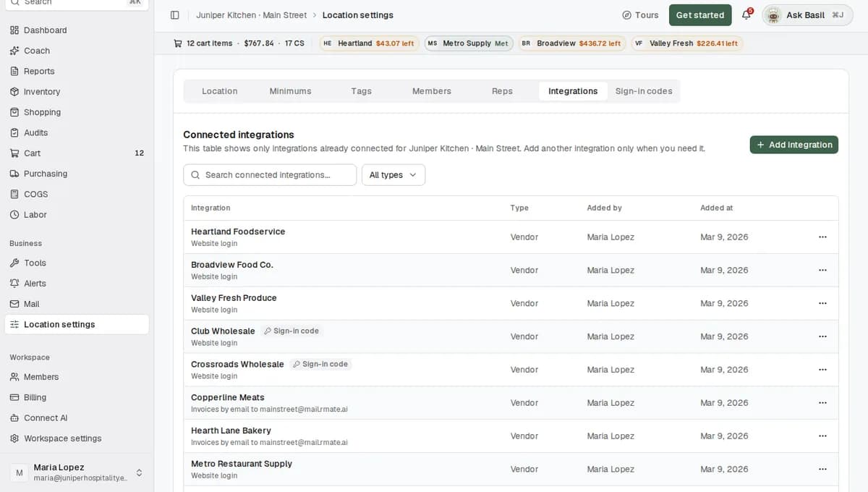
Task: Click Sign-in code badge on Crossroads Wholesale
Action: (320, 364)
